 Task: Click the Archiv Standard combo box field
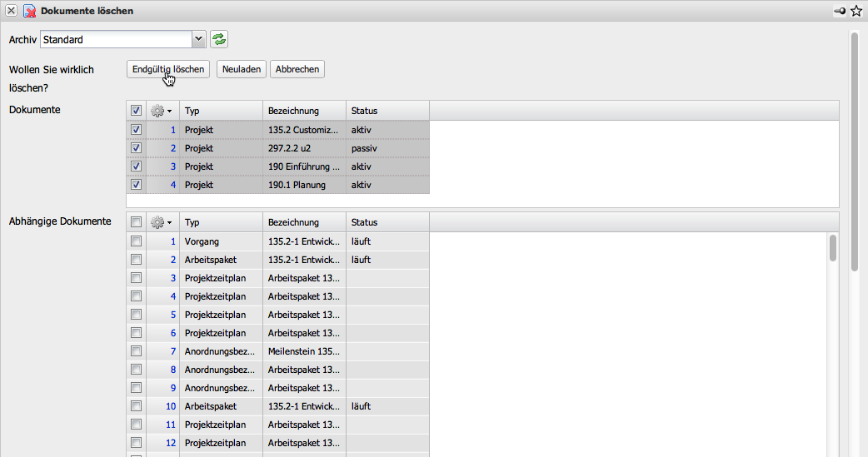coord(115,39)
